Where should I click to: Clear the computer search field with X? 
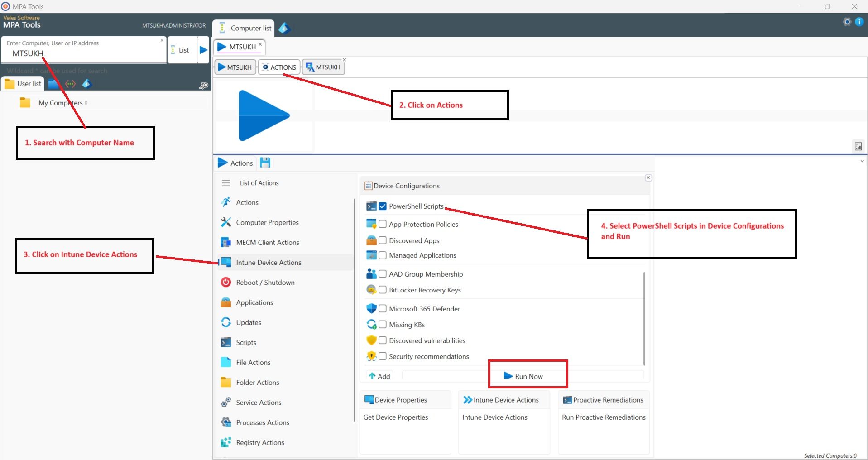[162, 41]
